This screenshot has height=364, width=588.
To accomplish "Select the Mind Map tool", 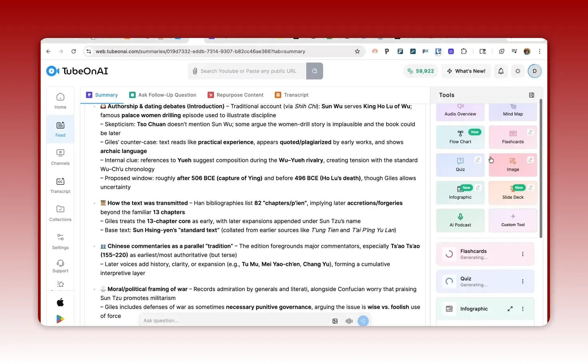I will [x=512, y=110].
